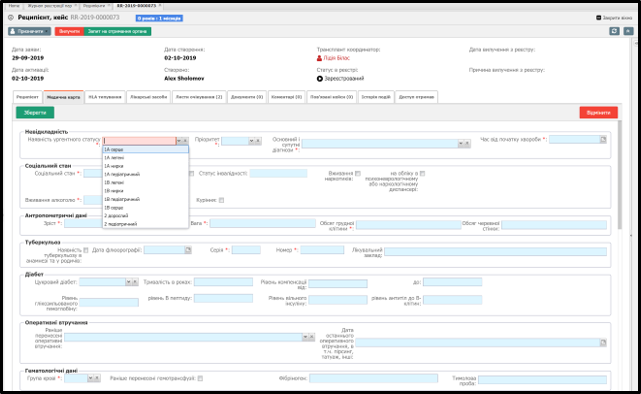The width and height of the screenshot is (641, 394).
Task: Open coordinator link Лідія Білос
Action: [336, 58]
